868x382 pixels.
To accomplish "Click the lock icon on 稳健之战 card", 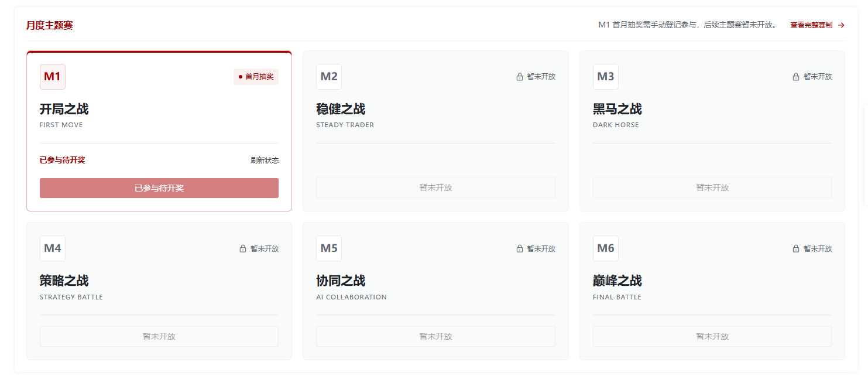I will click(x=520, y=77).
